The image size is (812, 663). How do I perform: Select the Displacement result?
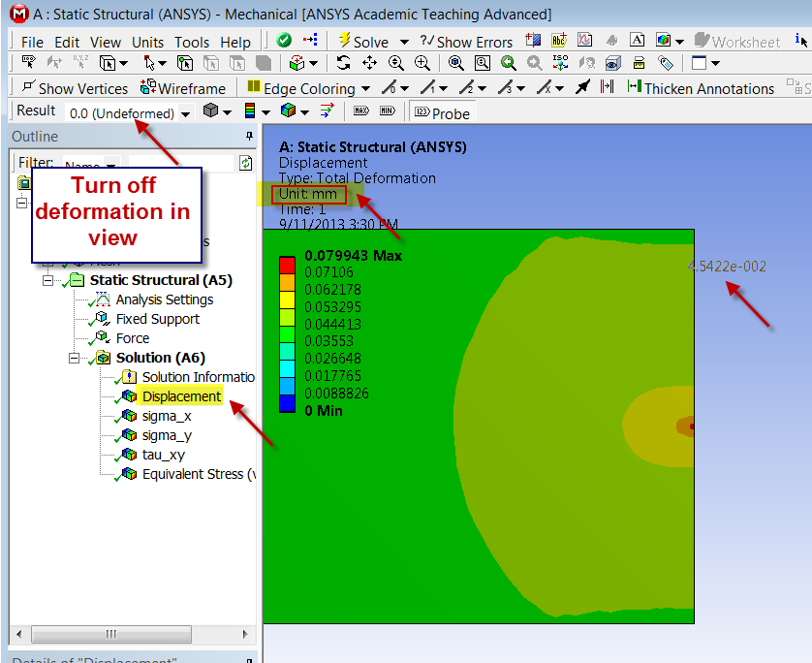[181, 396]
